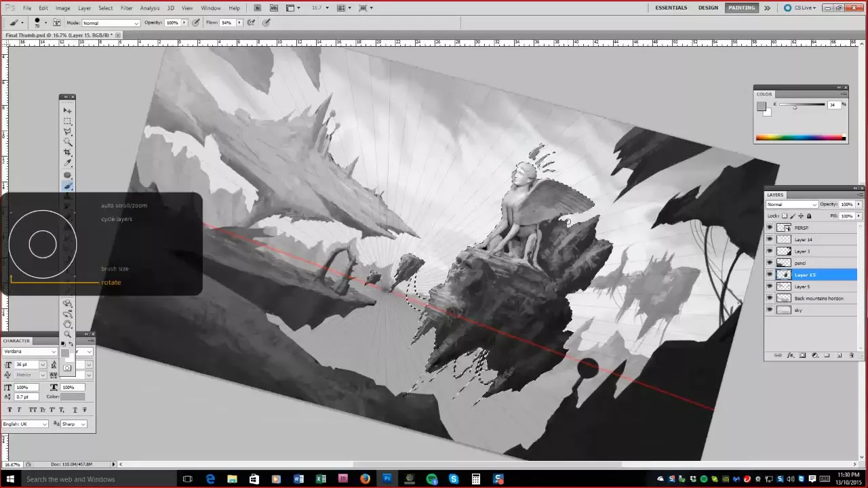Link layers icon at Layers panel bottom
The image size is (868, 488).
tap(778, 355)
